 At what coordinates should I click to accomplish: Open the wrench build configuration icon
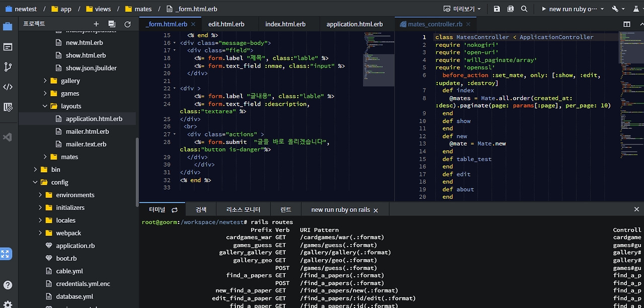(614, 9)
